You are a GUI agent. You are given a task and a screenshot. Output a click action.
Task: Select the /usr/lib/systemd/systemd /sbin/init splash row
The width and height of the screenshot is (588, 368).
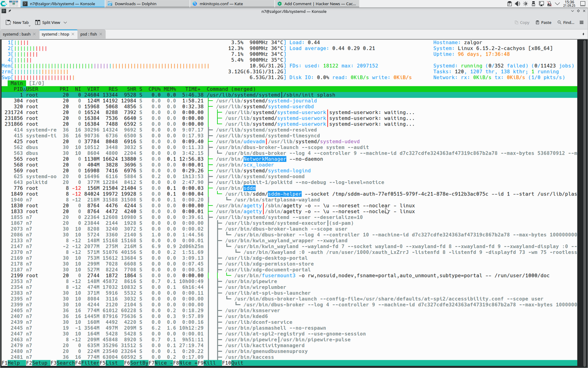(289, 95)
